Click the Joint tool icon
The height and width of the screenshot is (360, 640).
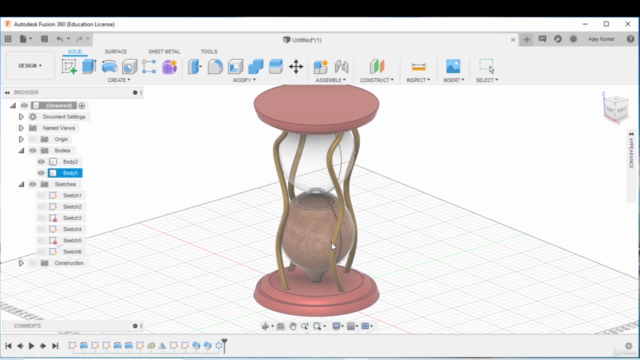coord(341,66)
